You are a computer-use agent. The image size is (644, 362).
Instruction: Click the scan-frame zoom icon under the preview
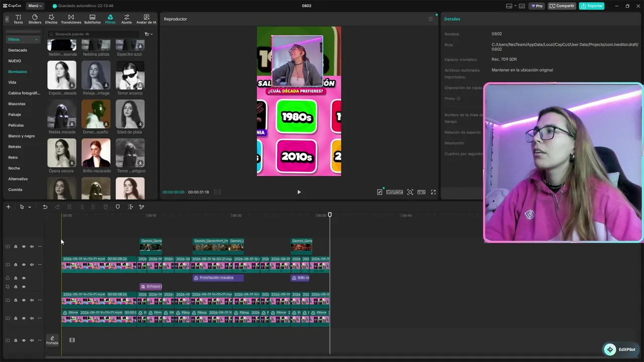pos(410,192)
